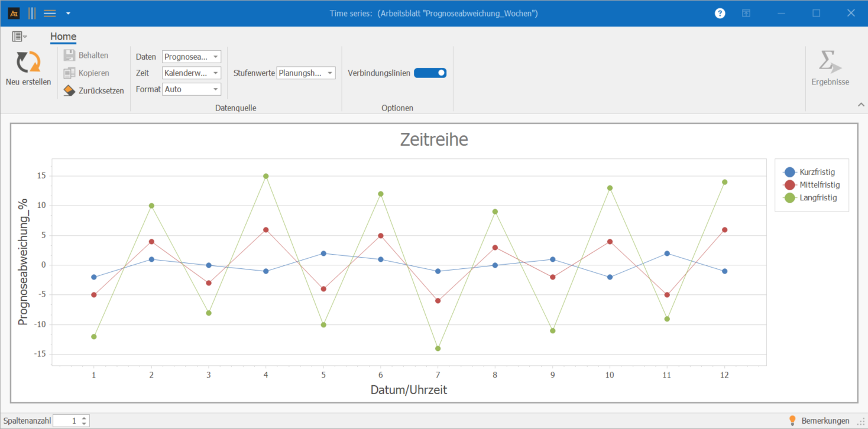
Task: Click the Zurücksetzen eraser icon
Action: point(69,91)
